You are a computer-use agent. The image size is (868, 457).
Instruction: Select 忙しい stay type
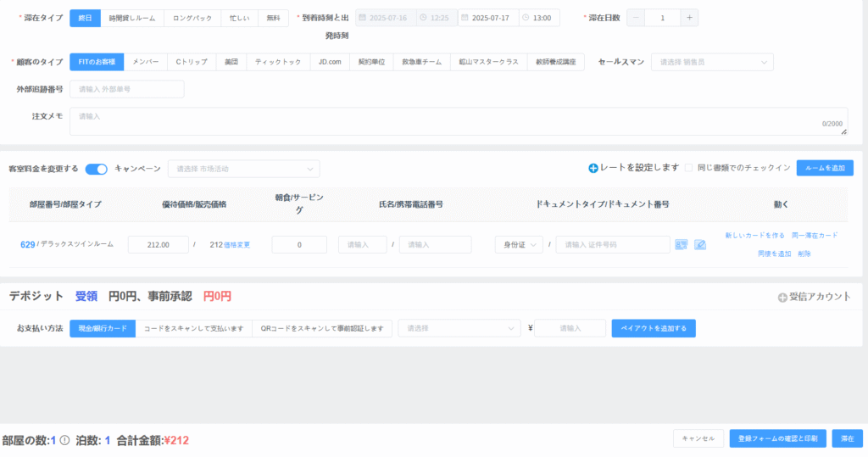pyautogui.click(x=239, y=18)
